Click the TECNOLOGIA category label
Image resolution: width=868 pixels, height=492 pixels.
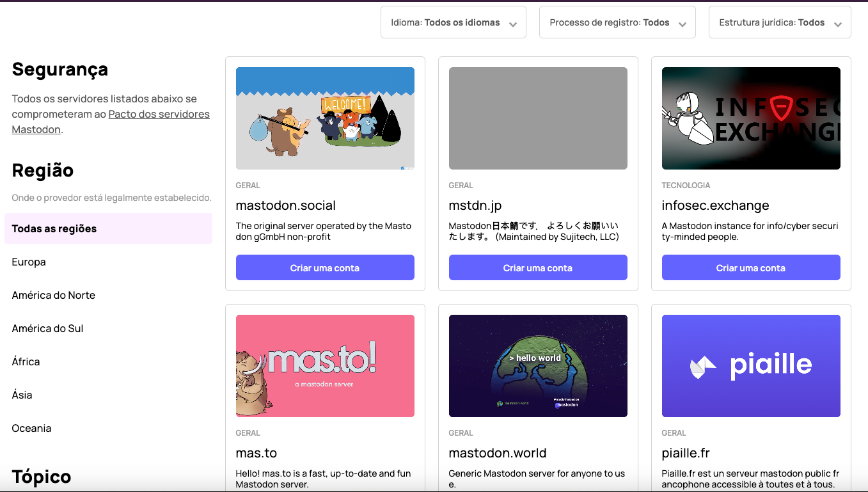pos(686,185)
